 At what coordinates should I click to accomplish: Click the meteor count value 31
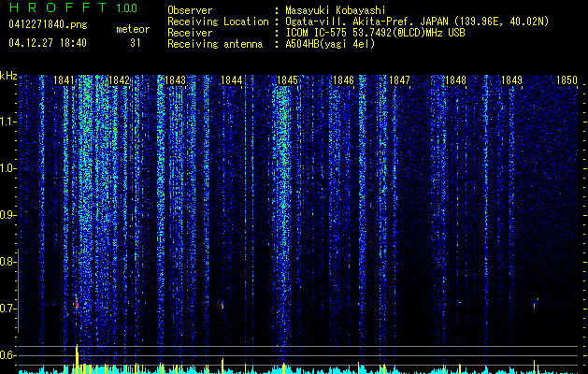click(x=136, y=43)
